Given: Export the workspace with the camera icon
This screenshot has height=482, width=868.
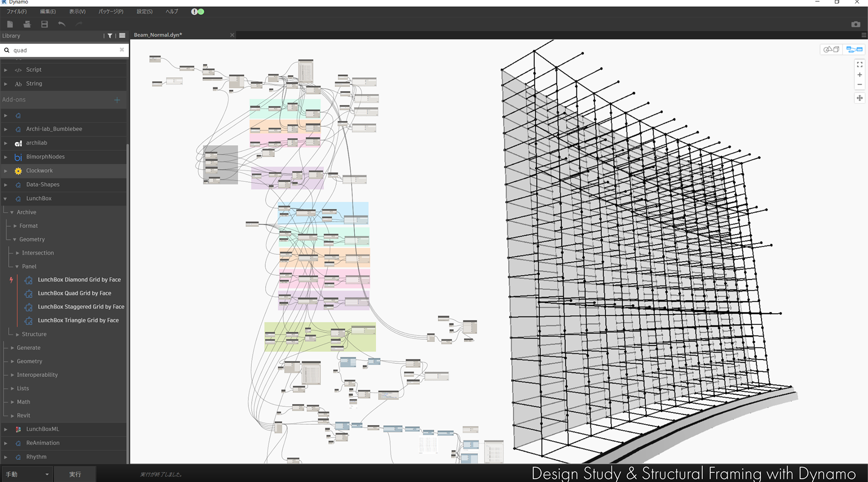Looking at the screenshot, I should coord(855,24).
